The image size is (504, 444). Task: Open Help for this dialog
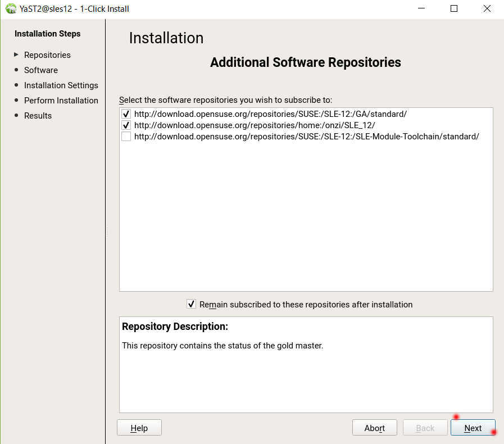coord(139,428)
